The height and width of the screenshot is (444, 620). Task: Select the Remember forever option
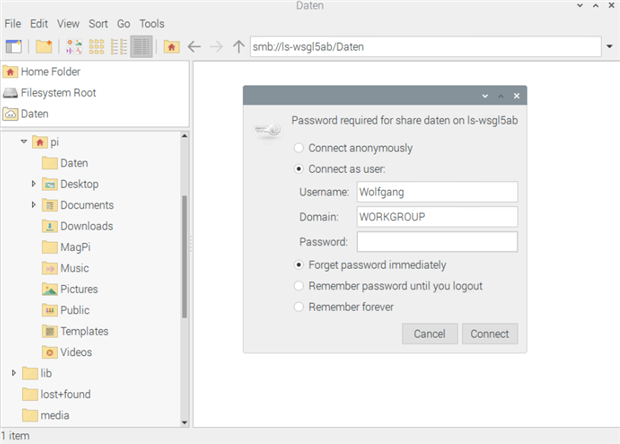(x=299, y=307)
